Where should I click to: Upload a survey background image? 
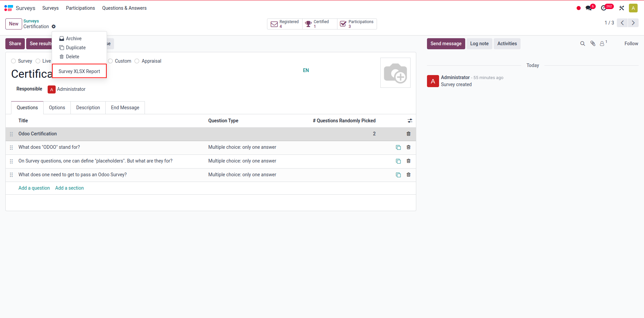395,73
